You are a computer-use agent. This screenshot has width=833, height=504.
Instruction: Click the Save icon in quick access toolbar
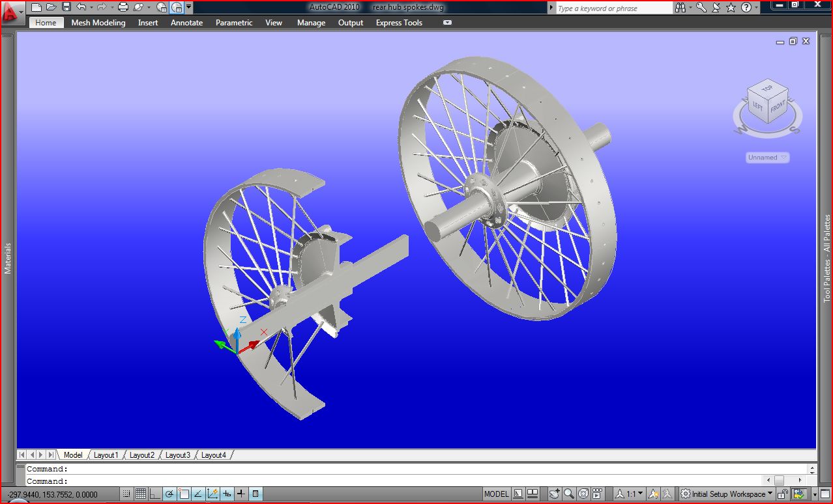[66, 7]
